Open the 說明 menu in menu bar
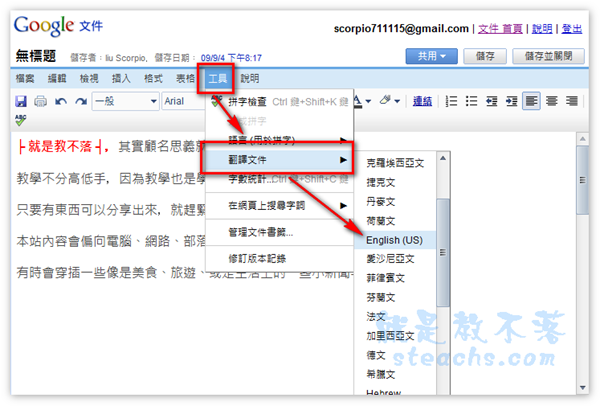This screenshot has width=600, height=406. tap(249, 78)
